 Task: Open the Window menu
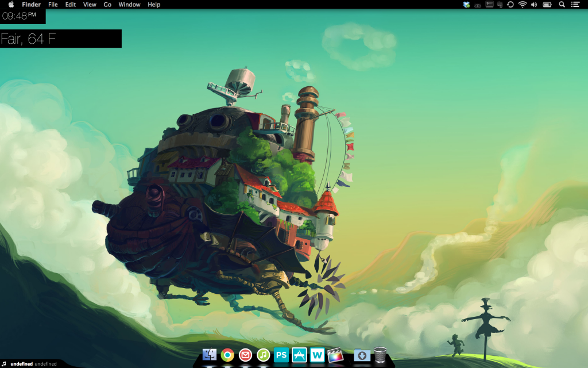(129, 5)
